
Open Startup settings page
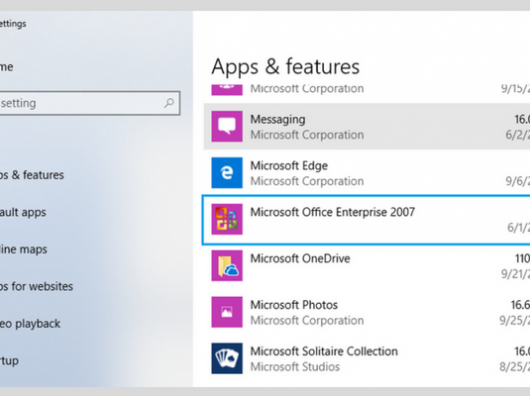pyautogui.click(x=9, y=361)
